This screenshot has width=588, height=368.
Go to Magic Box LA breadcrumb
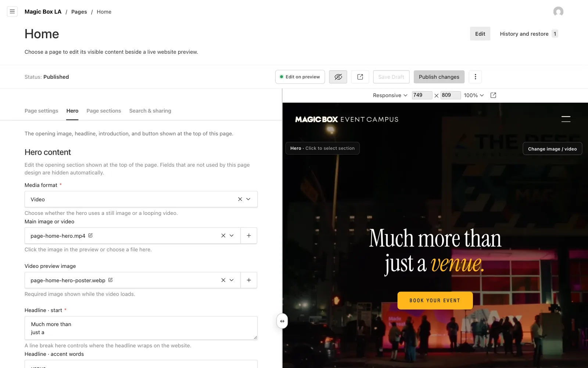point(43,12)
